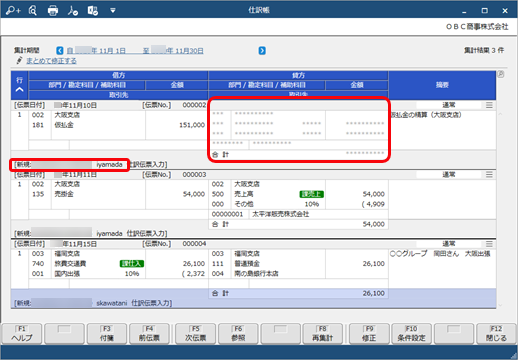The height and width of the screenshot is (360, 518).
Task: Click the まとめて修正する link
Action: click(51, 61)
